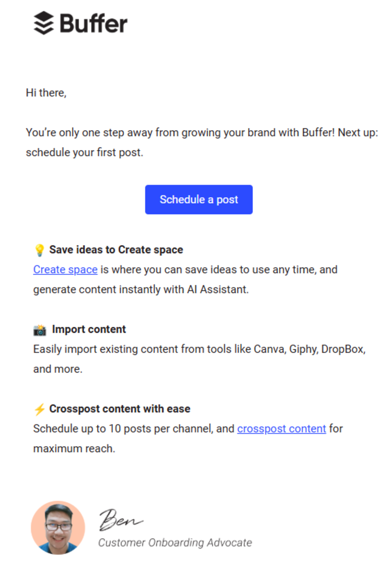This screenshot has width=392, height=576.
Task: Click the Buffer wordmark text in header
Action: [94, 24]
